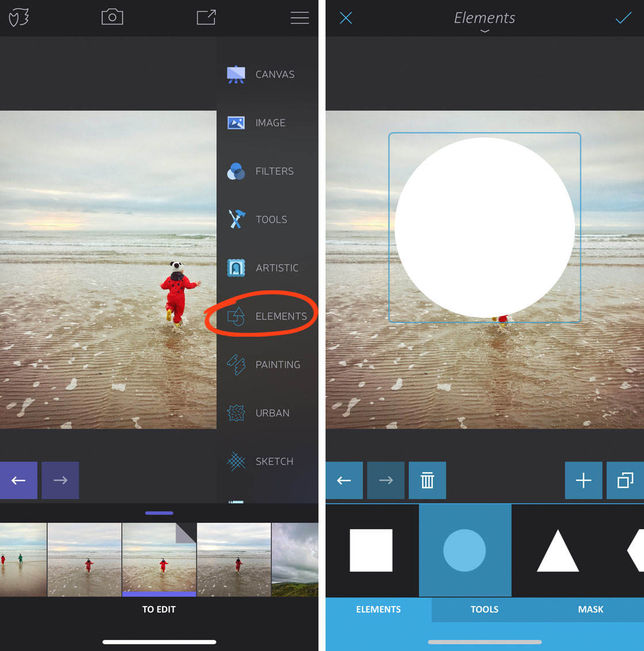Image resolution: width=644 pixels, height=651 pixels.
Task: Duplicate the element with copy icon
Action: coord(625,480)
